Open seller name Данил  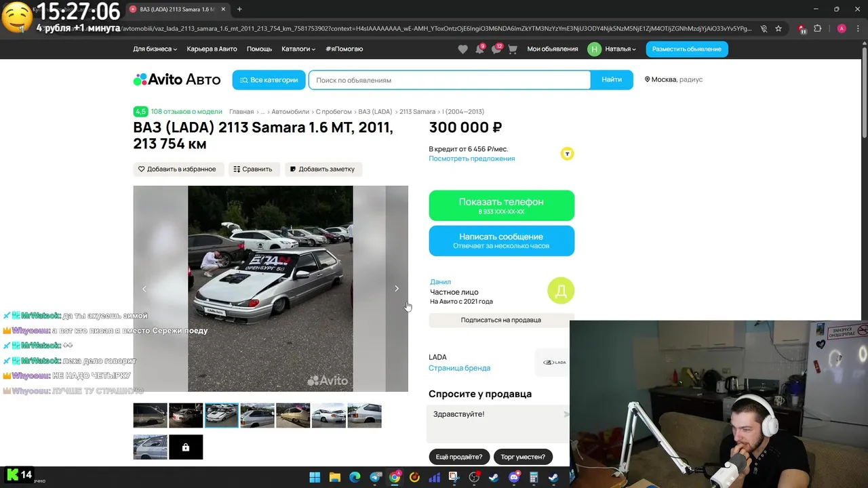(440, 282)
